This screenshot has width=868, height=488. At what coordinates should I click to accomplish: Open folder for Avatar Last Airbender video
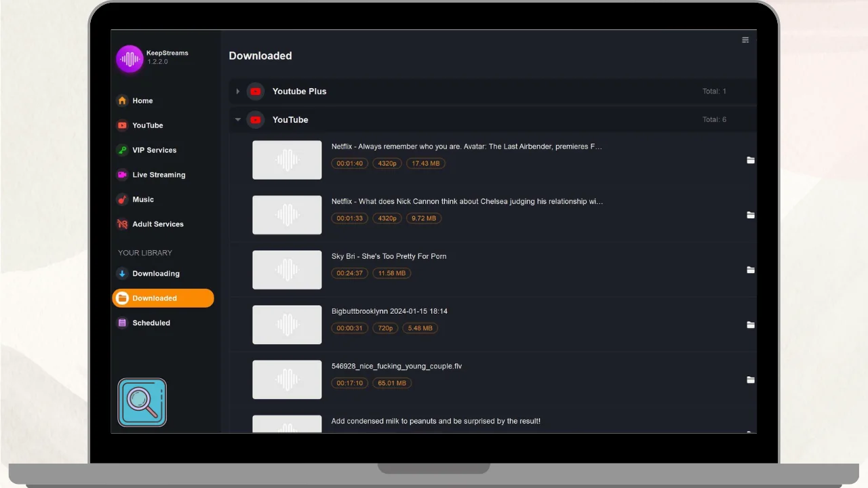click(x=751, y=161)
